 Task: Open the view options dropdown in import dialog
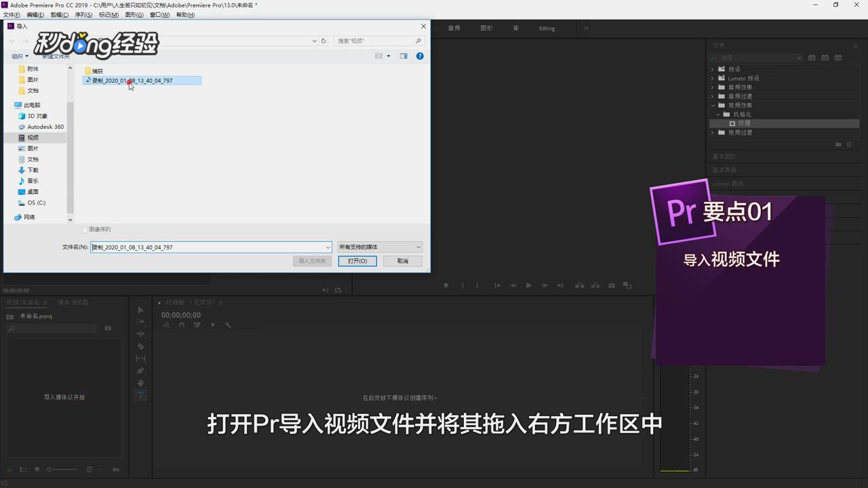(389, 56)
